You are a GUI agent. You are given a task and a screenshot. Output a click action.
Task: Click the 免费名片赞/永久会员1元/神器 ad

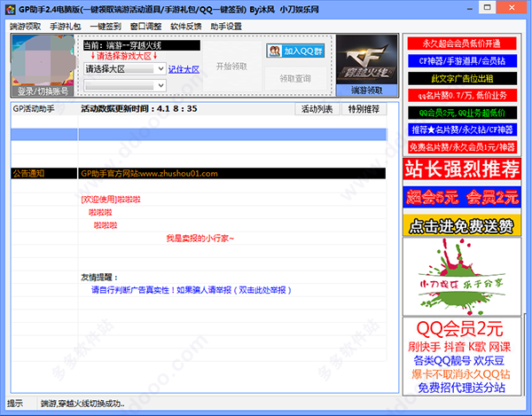point(462,147)
